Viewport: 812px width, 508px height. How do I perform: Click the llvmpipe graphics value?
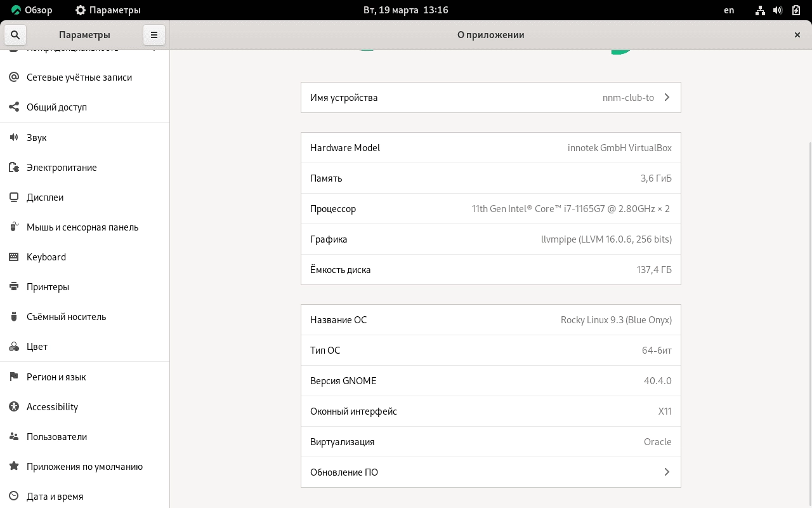pyautogui.click(x=606, y=239)
